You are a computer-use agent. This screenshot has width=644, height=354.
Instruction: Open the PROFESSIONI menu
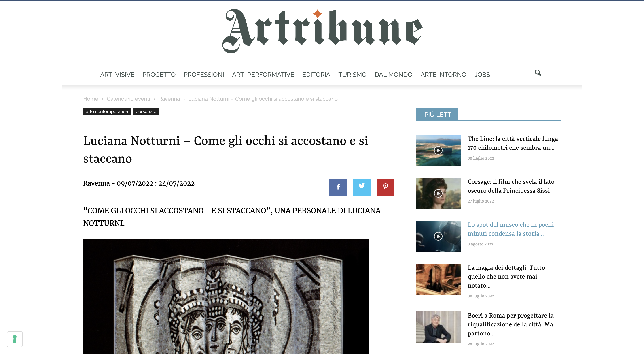[204, 75]
